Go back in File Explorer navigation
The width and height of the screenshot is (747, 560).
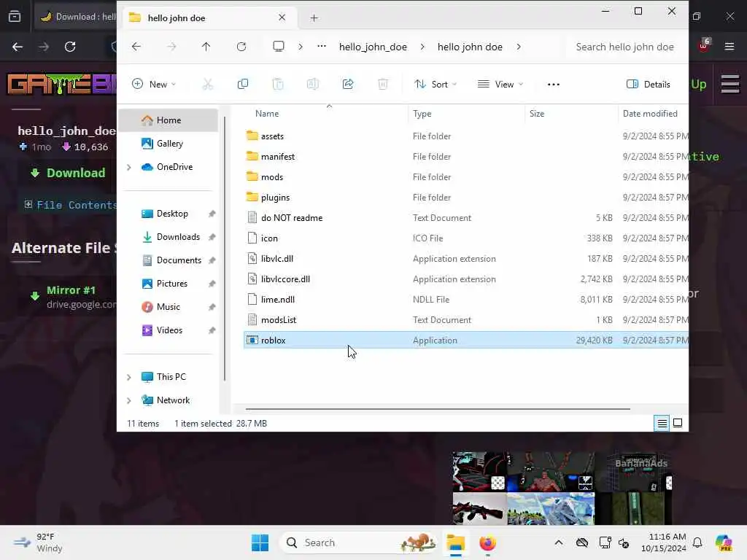(136, 47)
